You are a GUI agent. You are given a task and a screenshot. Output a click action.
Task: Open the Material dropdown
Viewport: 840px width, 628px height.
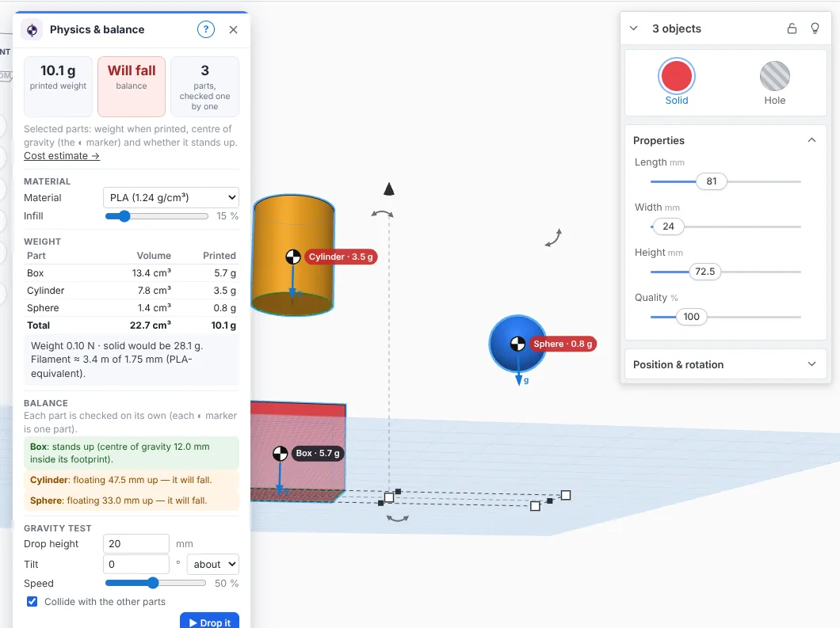point(171,197)
